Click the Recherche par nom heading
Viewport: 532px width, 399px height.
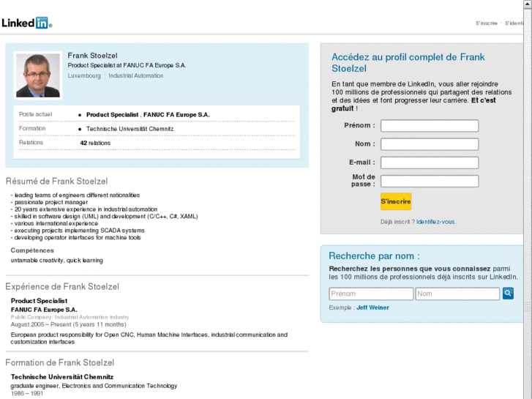(374, 256)
